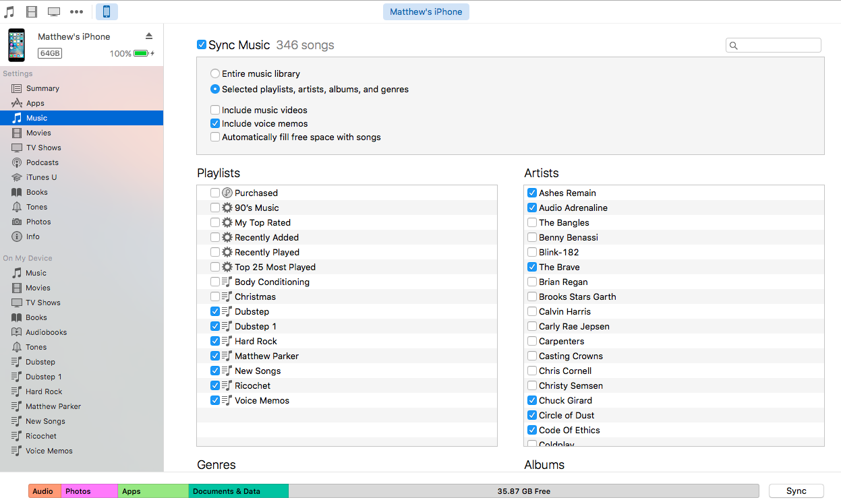This screenshot has width=841, height=504.
Task: Open Podcasts settings in sidebar
Action: [x=82, y=162]
